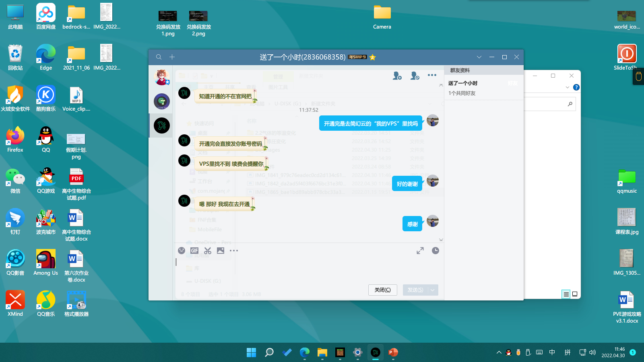
Task: Click sent message 感谢
Action: pos(413,224)
